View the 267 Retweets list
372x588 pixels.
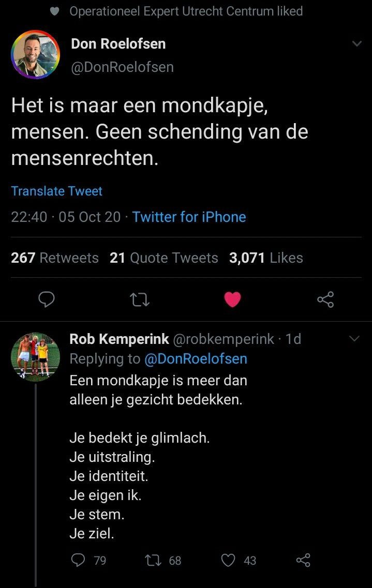click(55, 258)
